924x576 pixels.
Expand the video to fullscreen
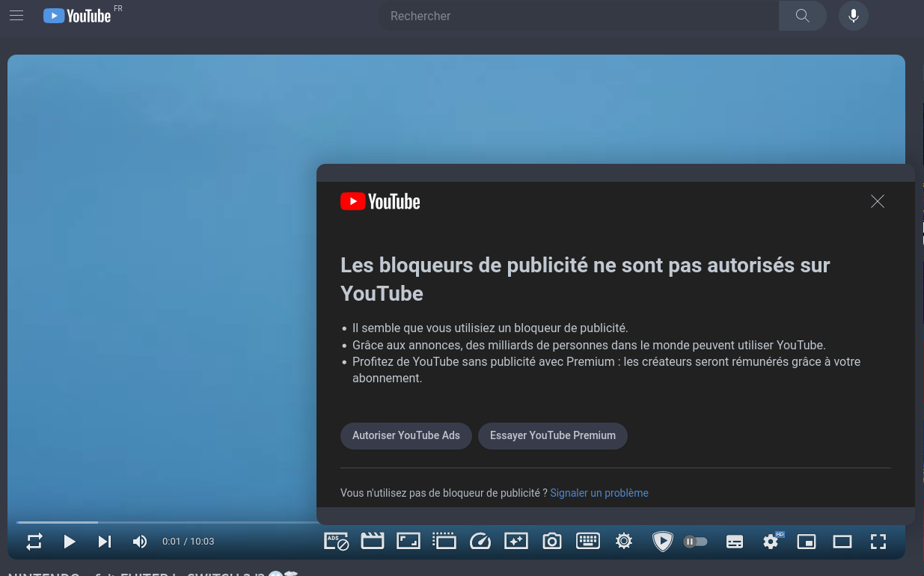(878, 542)
